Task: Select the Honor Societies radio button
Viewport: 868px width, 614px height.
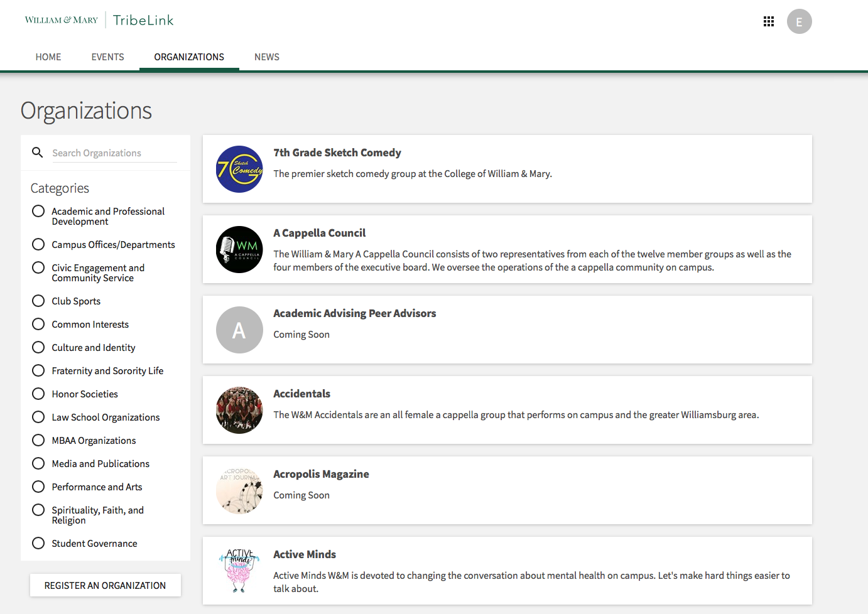Action: pos(38,394)
